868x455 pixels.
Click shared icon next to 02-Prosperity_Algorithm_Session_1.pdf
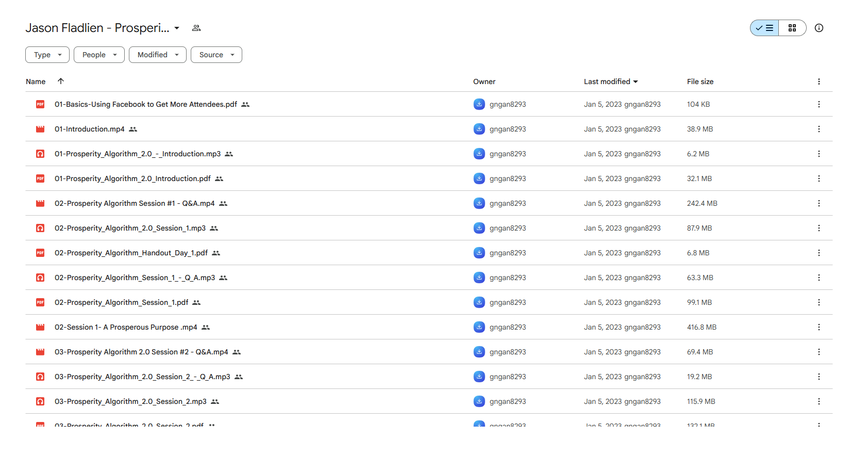click(x=196, y=303)
